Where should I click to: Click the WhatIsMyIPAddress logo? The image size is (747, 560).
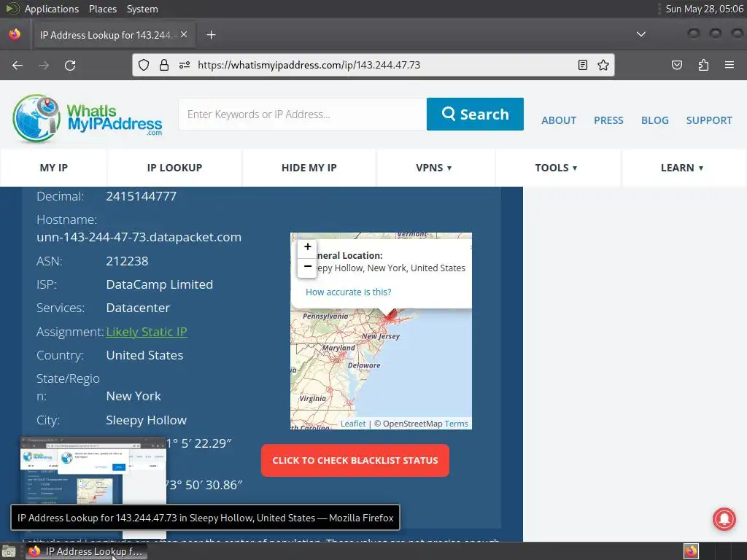[x=88, y=118]
